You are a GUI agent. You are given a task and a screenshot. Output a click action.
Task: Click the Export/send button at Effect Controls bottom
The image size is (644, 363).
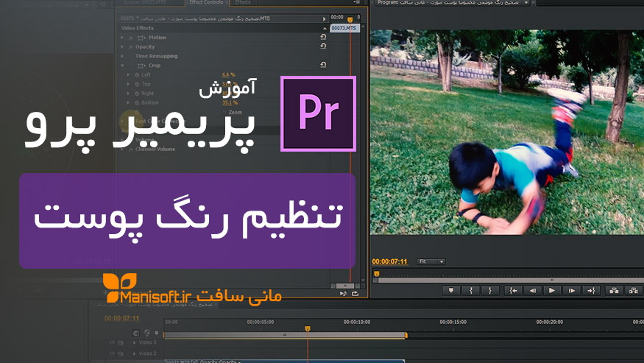pos(355,294)
